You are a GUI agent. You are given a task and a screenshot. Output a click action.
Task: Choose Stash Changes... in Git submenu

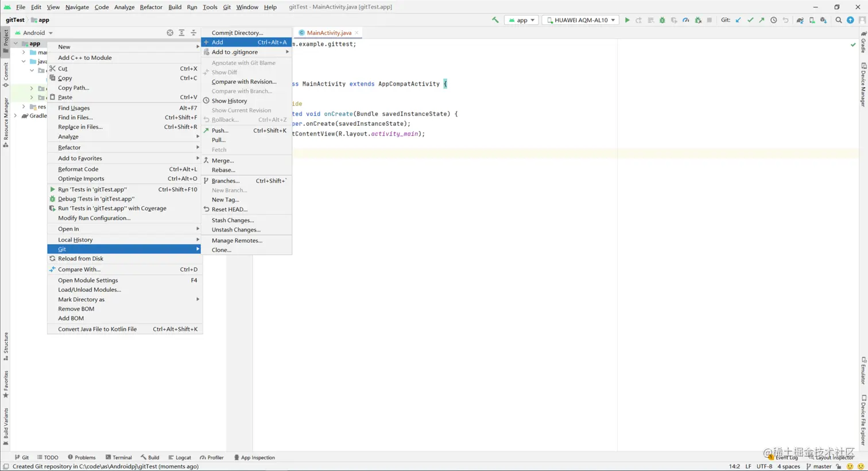coord(246,221)
